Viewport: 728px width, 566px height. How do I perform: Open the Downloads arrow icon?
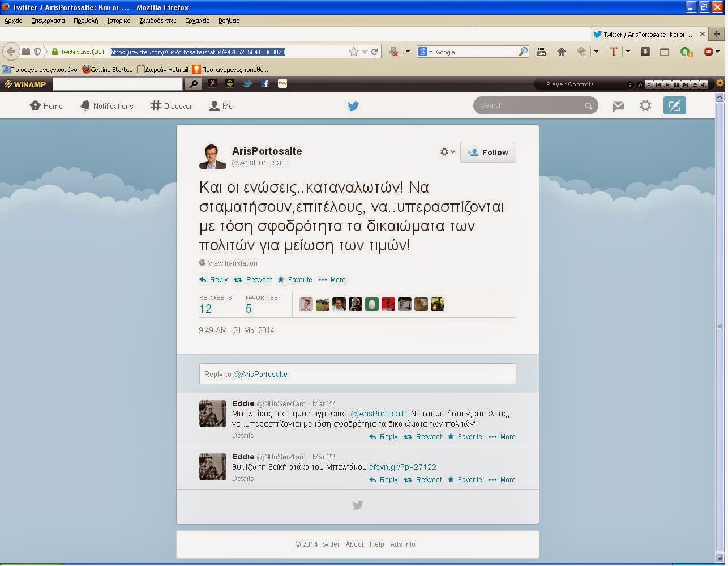coord(645,52)
